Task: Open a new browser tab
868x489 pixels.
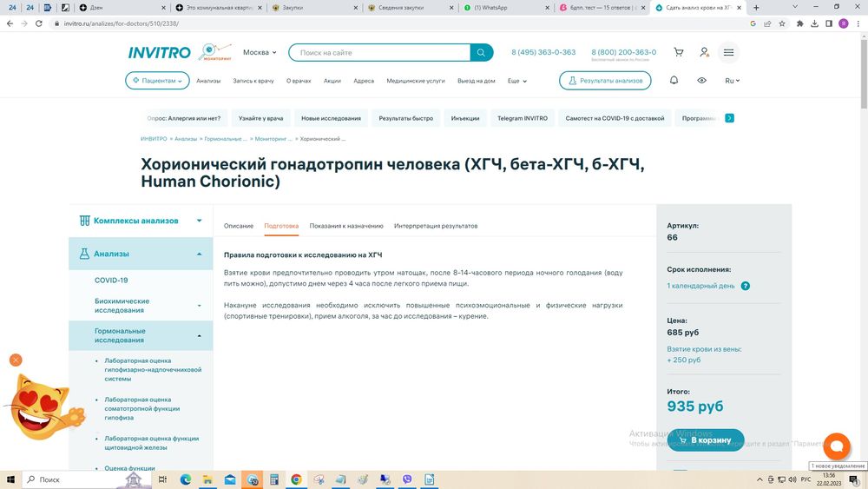Action: [x=756, y=8]
